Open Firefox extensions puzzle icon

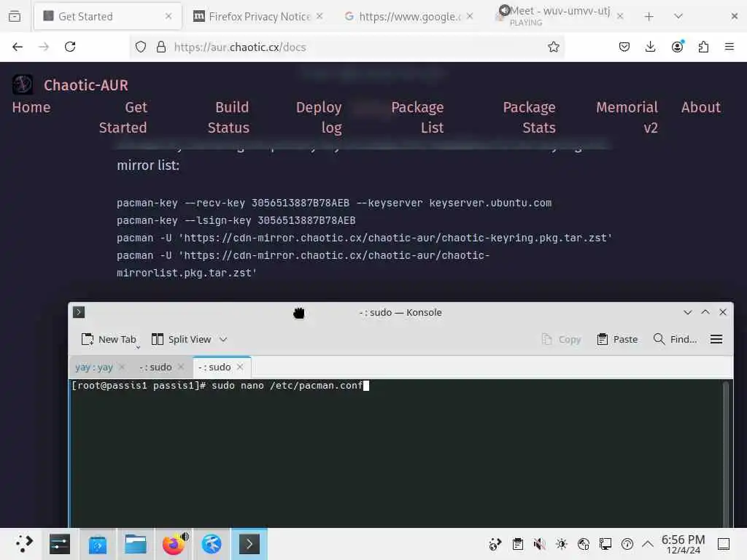pyautogui.click(x=703, y=47)
